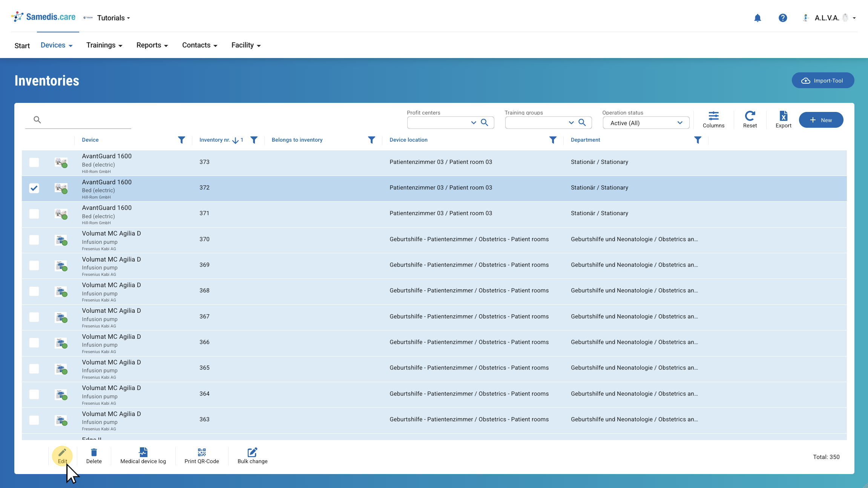Select checkbox for inventory 366
This screenshot has width=868, height=488.
(34, 343)
